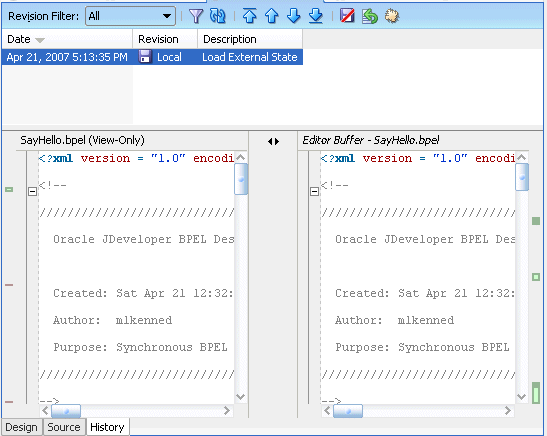Click the pane swap arrows between editors
Screen dimensions: 547x436
coord(274,141)
